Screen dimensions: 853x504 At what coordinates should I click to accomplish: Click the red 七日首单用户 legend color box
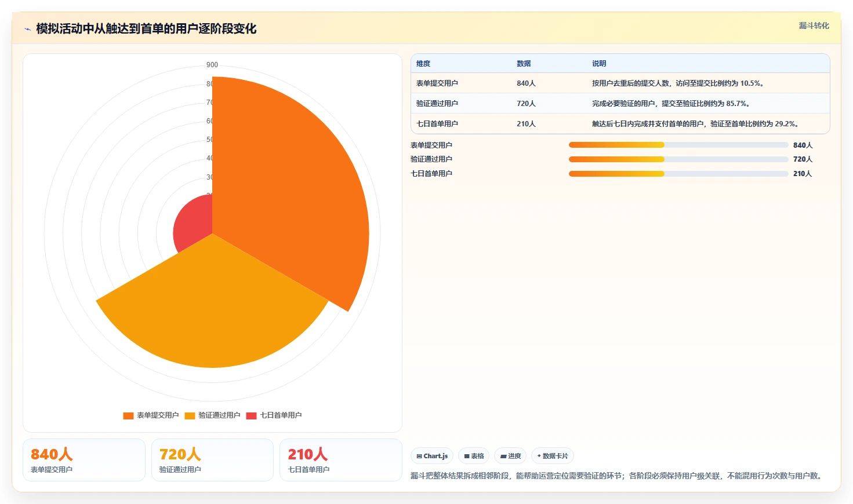(x=251, y=415)
